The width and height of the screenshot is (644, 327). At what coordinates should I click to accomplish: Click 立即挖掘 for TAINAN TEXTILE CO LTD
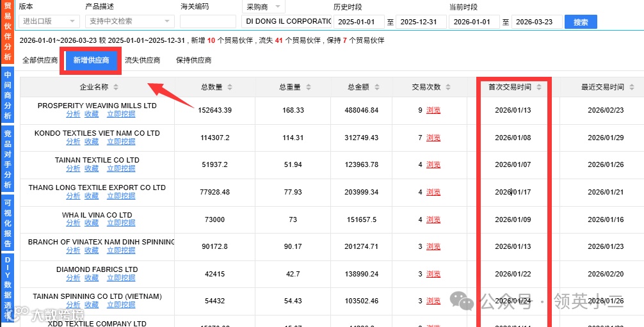121,168
